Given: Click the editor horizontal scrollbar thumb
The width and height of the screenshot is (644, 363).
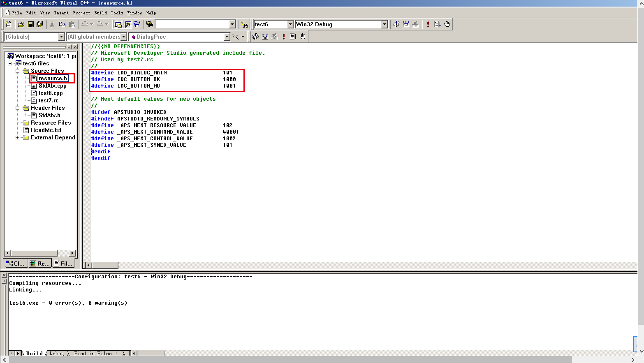Looking at the screenshot, I should click(x=105, y=266).
